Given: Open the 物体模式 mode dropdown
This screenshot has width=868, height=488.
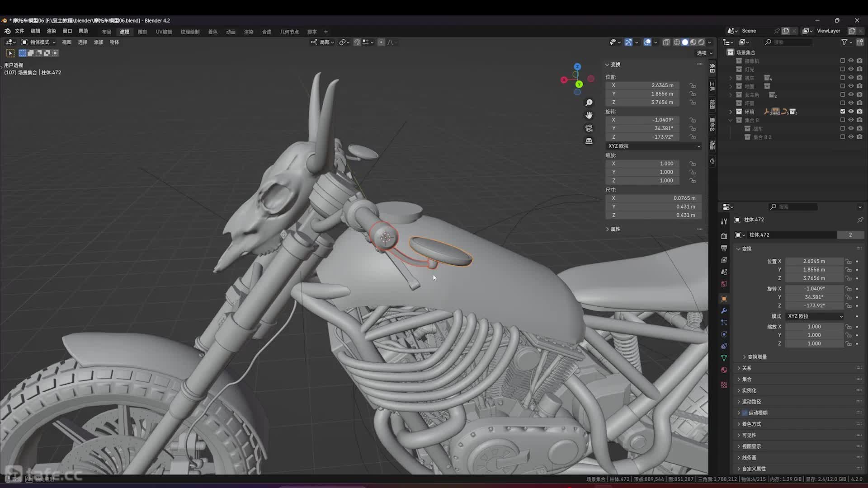Looking at the screenshot, I should coord(38,42).
